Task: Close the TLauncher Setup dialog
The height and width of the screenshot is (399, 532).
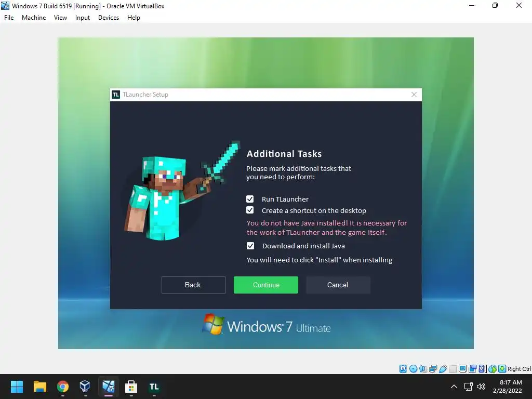Action: (414, 95)
